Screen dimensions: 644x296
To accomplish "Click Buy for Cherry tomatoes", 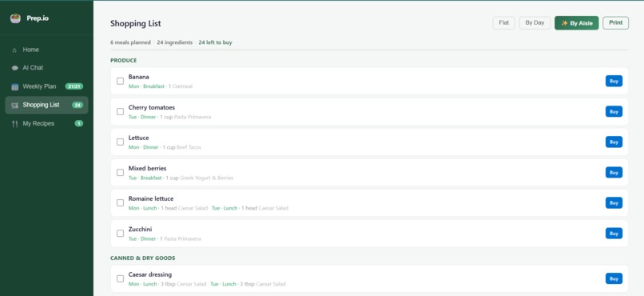I will [x=614, y=111].
